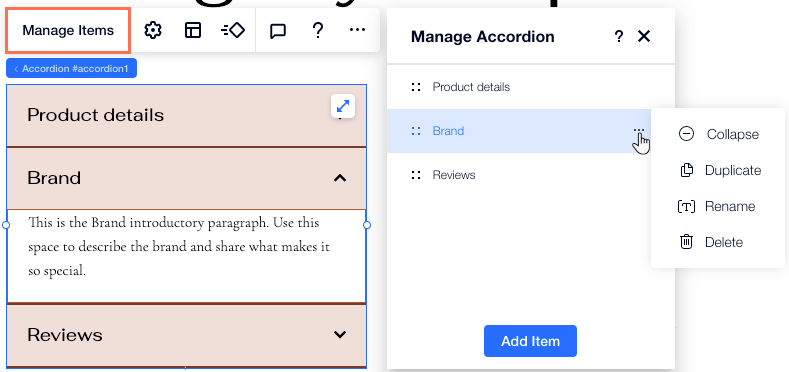Collapse the Brand accordion section chevron
Screen dimensions: 789x372
pyautogui.click(x=340, y=178)
